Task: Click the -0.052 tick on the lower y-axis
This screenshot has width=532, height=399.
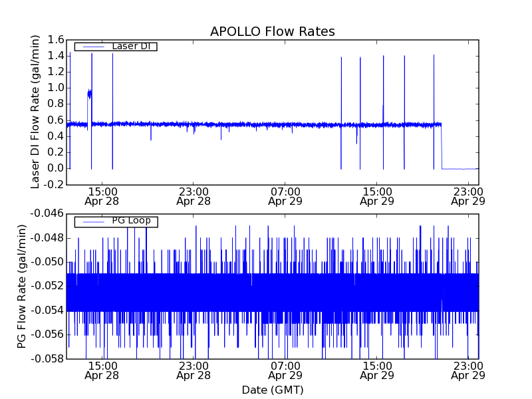Action: [x=47, y=286]
